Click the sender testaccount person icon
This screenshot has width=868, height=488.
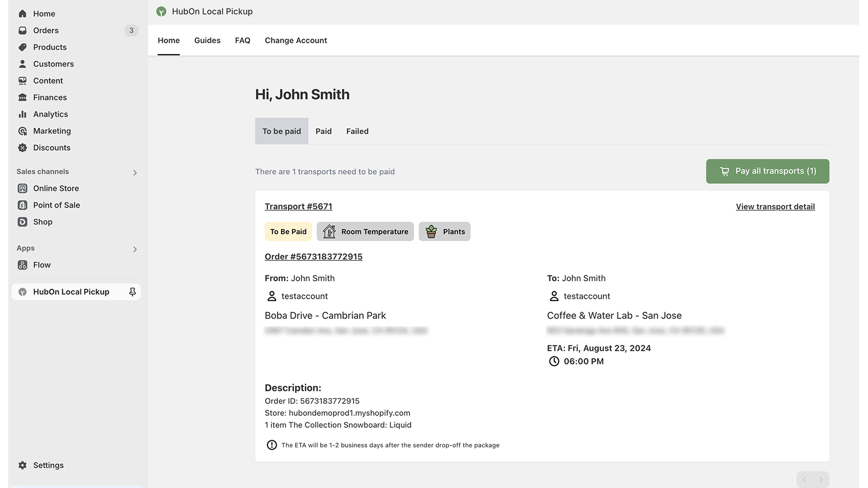(272, 296)
